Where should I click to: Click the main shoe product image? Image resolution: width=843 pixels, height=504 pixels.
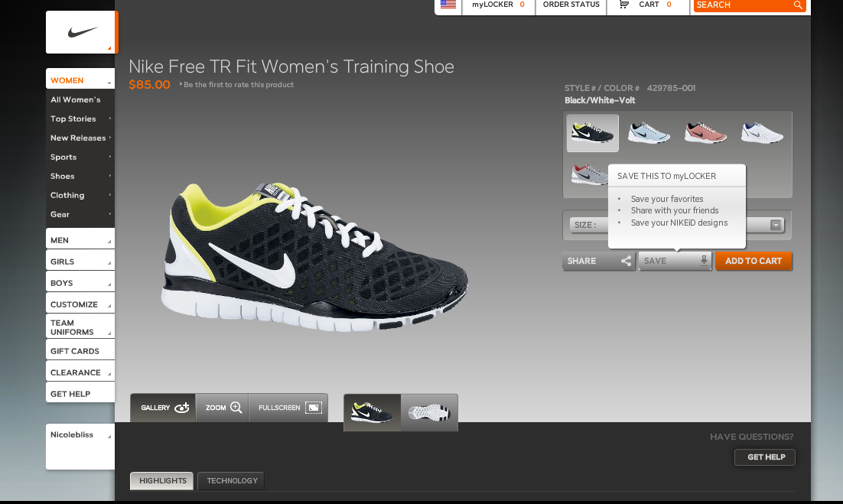click(315, 257)
